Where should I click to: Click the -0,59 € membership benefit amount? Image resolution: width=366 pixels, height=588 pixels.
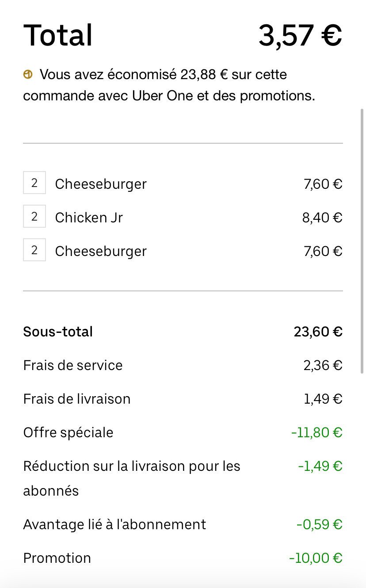click(x=319, y=524)
